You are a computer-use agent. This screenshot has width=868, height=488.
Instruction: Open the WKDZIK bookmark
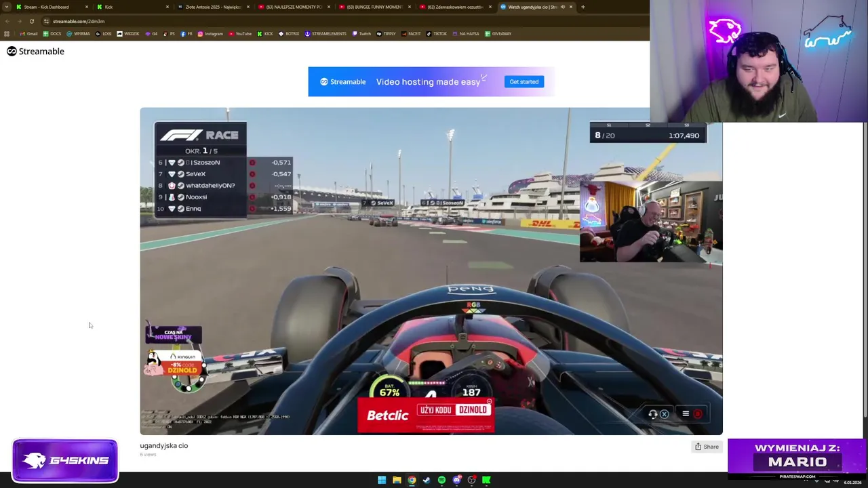click(128, 33)
